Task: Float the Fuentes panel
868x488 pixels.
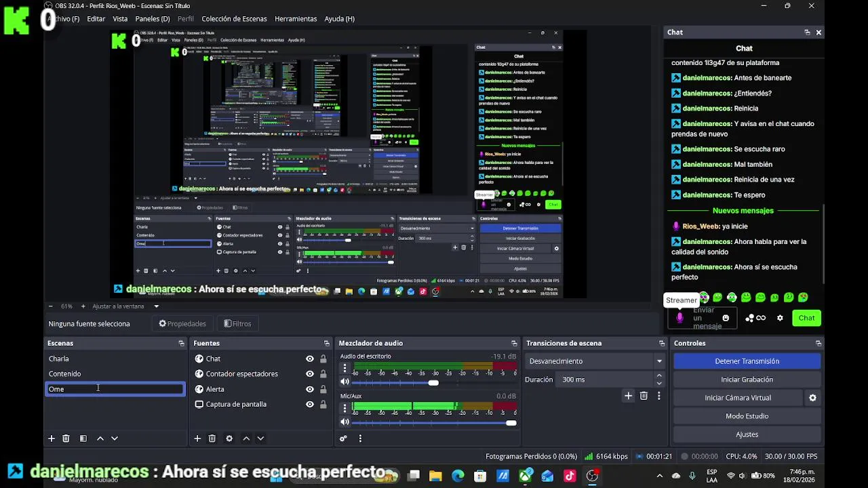Action: pos(326,343)
